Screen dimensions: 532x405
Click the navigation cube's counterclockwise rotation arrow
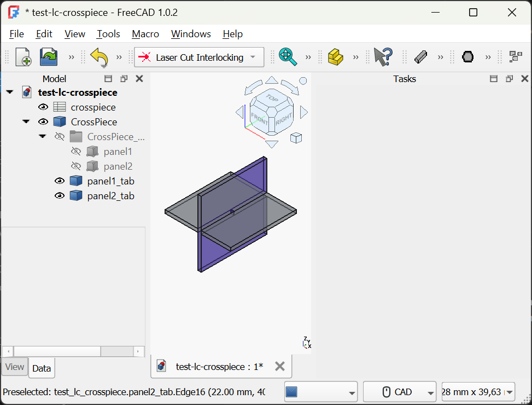[253, 87]
